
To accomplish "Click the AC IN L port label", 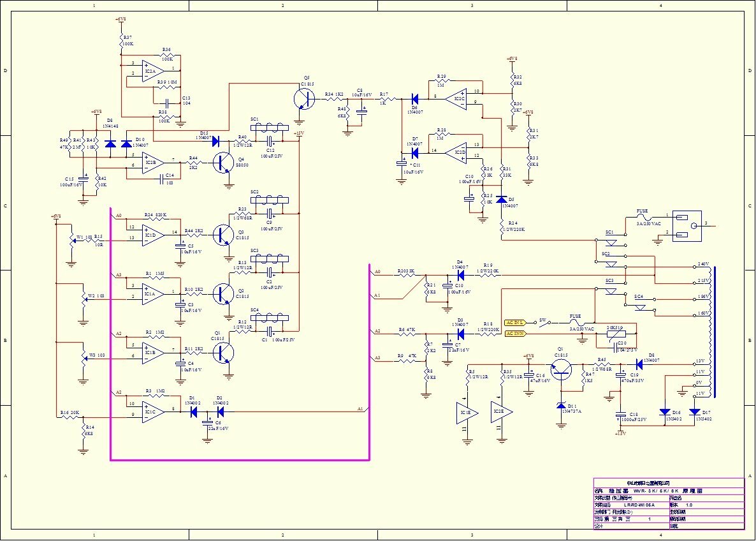I will (515, 322).
